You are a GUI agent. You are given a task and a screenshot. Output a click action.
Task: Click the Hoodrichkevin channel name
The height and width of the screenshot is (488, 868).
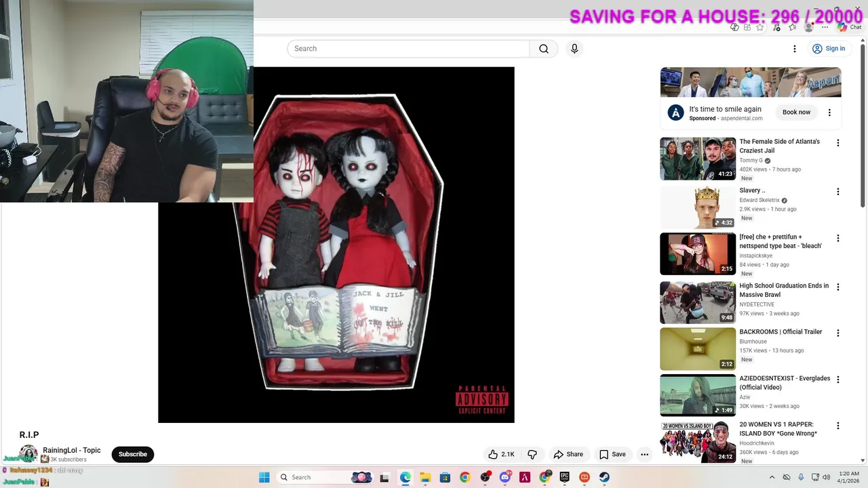(756, 443)
